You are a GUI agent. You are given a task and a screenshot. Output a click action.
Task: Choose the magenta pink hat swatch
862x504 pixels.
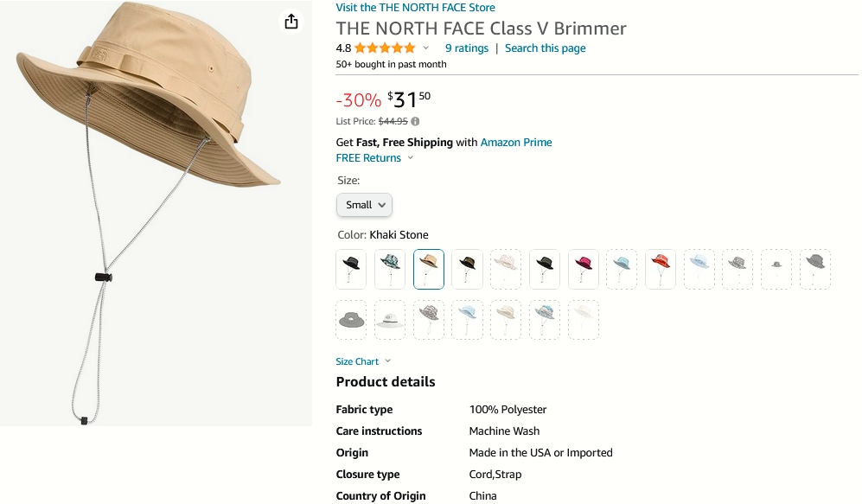point(584,270)
